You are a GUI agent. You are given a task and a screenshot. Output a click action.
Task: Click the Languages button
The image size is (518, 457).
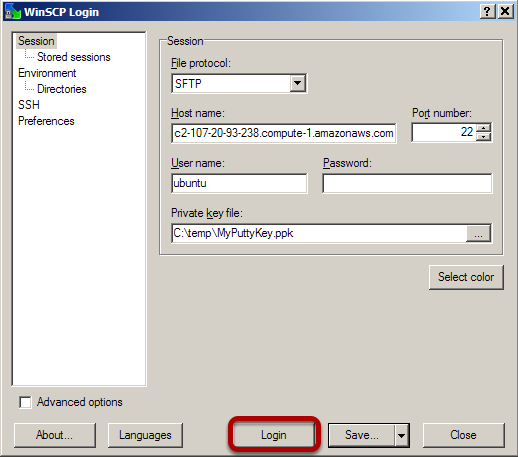click(145, 435)
